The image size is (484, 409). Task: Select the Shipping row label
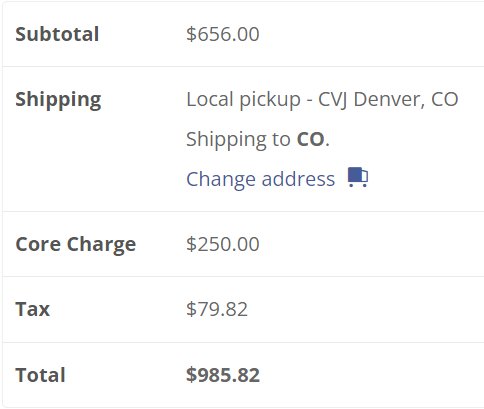click(x=58, y=100)
